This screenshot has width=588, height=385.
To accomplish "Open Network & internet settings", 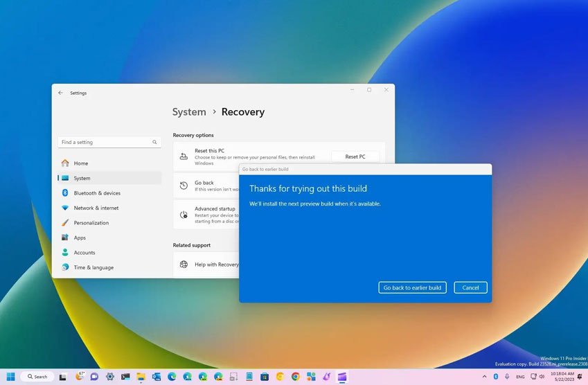I will pos(96,208).
